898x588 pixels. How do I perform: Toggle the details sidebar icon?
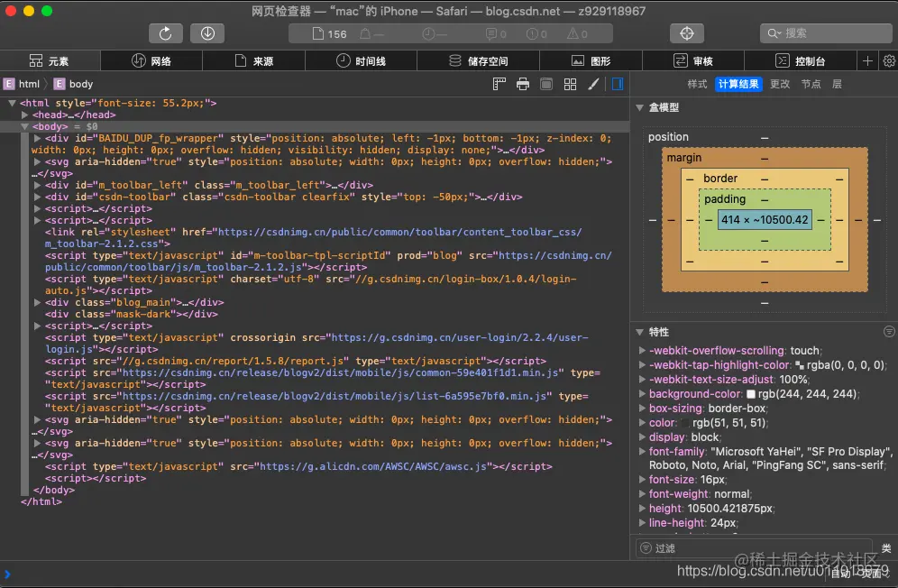[x=618, y=84]
